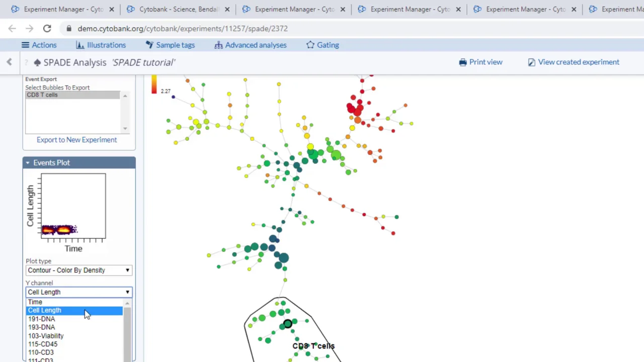Viewport: 644px width, 362px height.
Task: Select CD8 T cells bubble in export list
Action: [73, 95]
